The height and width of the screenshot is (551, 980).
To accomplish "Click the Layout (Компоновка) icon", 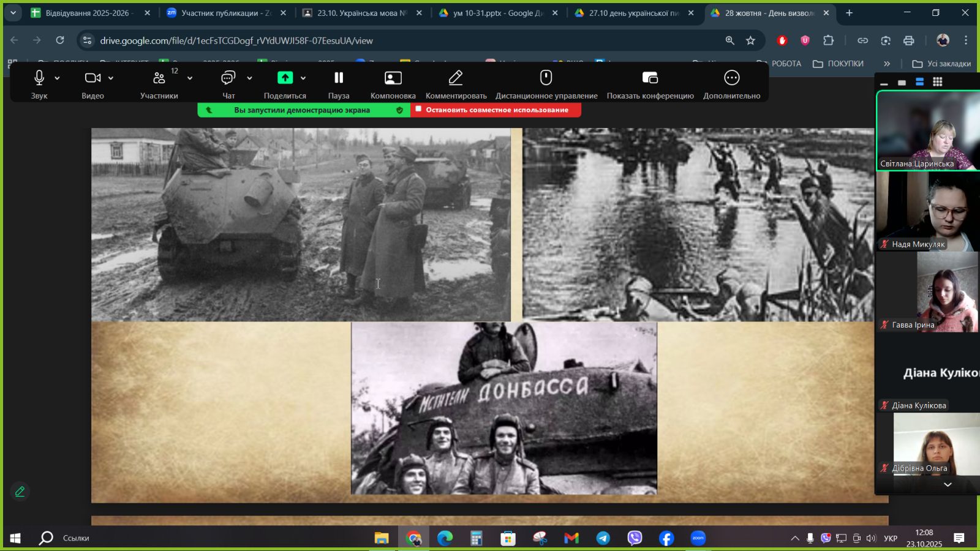I will 393,78.
